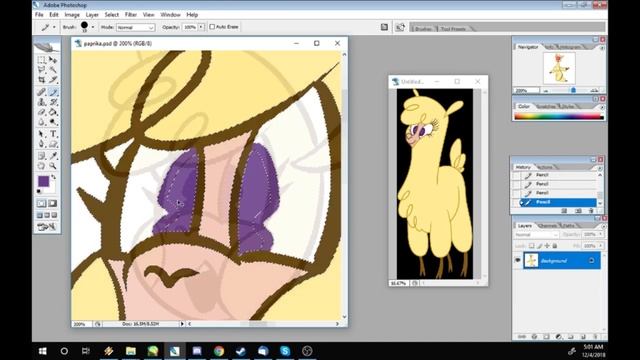Select the Zoom magnifier tool

[x=53, y=166]
